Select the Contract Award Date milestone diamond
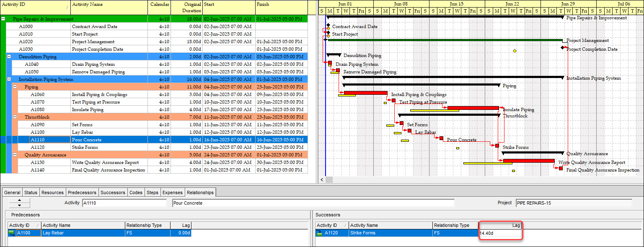Viewport: 644px width, 247px height. pyautogui.click(x=328, y=26)
